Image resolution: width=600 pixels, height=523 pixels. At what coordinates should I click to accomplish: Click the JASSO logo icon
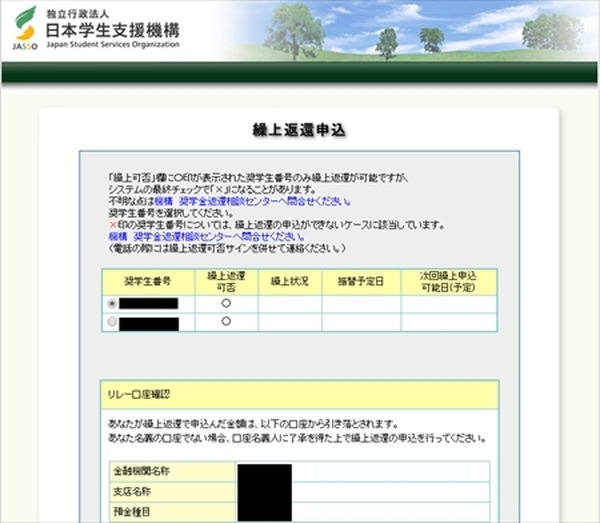[x=25, y=28]
